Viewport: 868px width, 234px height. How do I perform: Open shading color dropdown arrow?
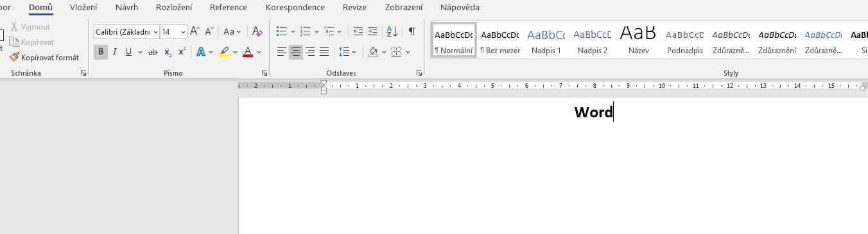(384, 52)
